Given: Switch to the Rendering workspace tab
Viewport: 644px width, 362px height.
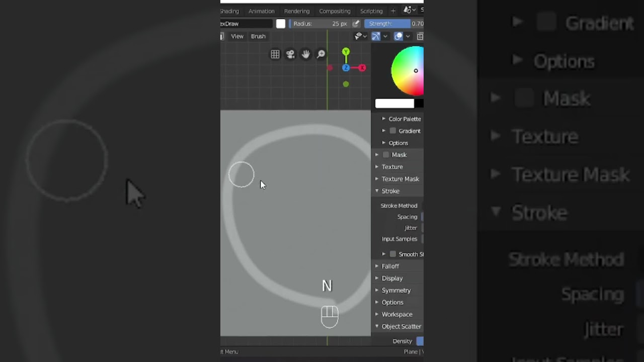Looking at the screenshot, I should 297,11.
